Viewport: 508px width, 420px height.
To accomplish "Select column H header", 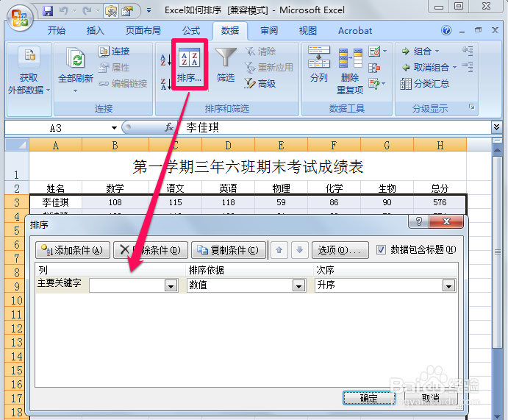I will click(x=440, y=145).
